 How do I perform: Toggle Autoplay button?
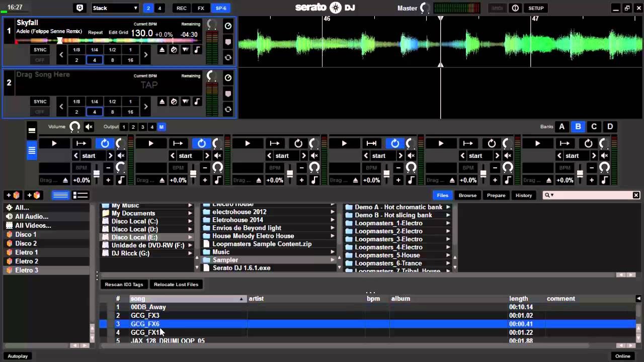(18, 356)
